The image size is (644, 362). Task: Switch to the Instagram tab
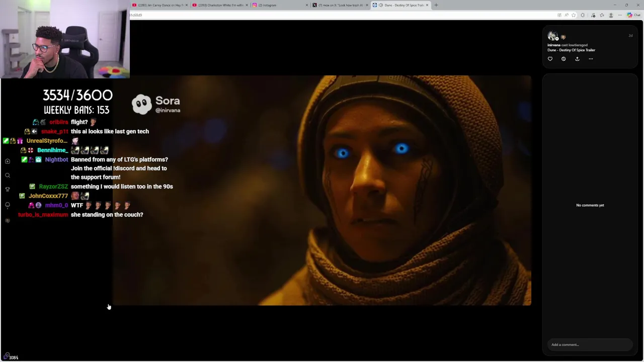[x=279, y=5]
